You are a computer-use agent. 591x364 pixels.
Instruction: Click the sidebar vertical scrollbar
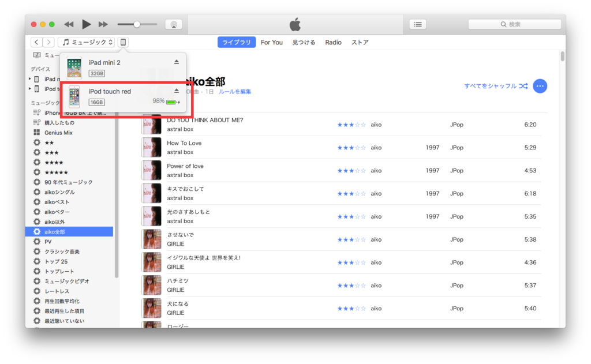pyautogui.click(x=117, y=196)
